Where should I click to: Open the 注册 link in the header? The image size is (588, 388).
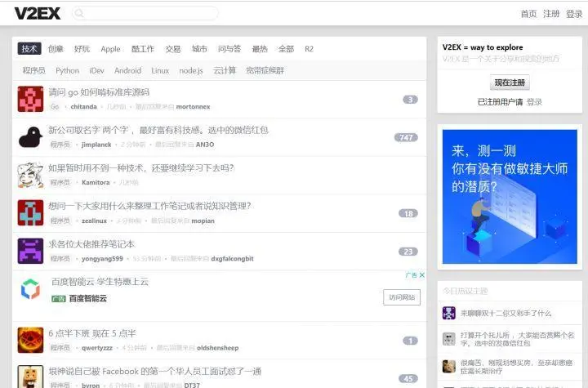[x=551, y=14]
